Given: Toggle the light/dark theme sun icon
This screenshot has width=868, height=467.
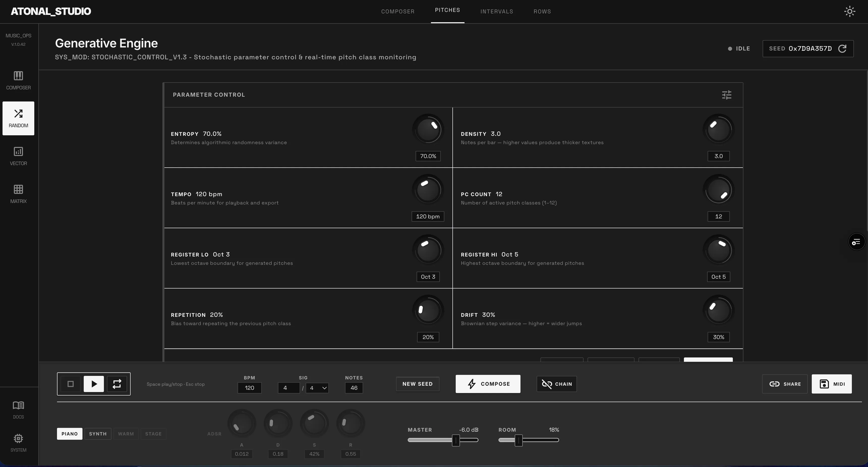Looking at the screenshot, I should (850, 11).
